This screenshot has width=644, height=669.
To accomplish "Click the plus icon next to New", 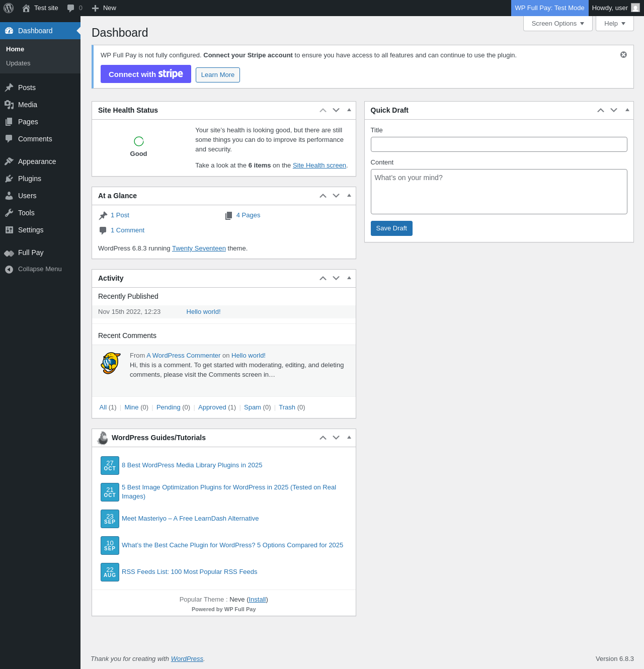I will coord(95,8).
